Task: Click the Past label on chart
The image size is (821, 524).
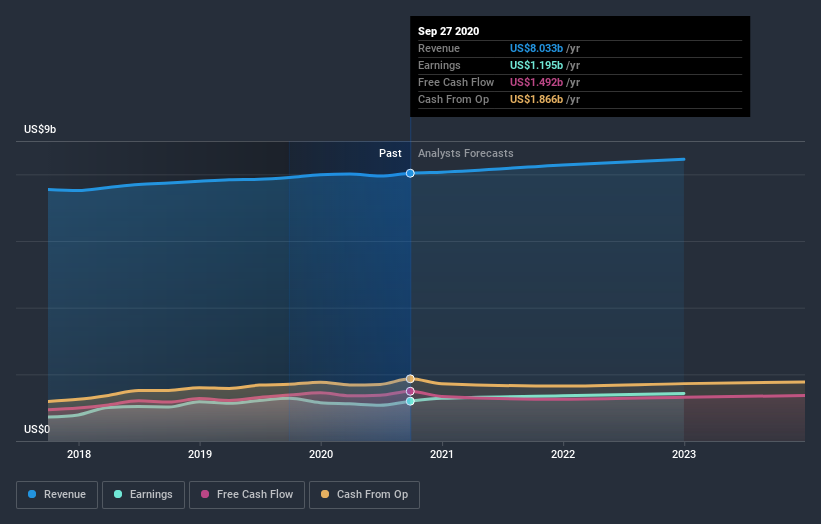Action: click(x=390, y=153)
